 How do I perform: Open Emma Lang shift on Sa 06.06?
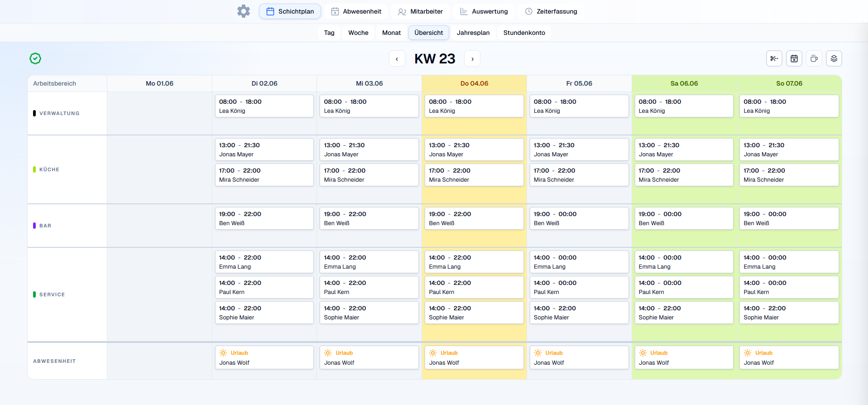point(684,262)
